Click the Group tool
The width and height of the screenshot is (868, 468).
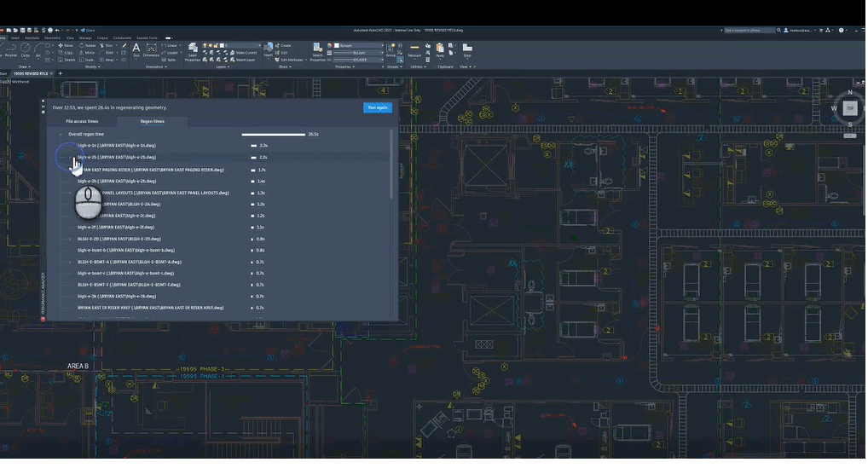pyautogui.click(x=391, y=50)
